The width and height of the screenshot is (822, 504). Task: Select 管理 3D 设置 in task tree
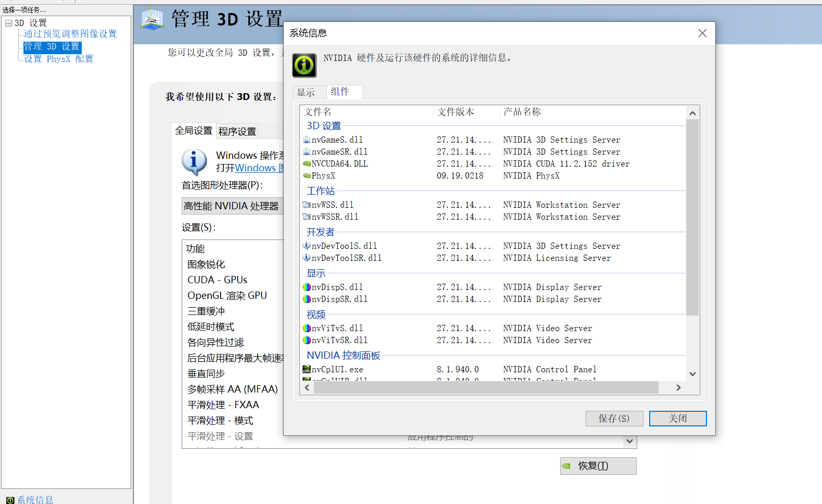(x=52, y=47)
